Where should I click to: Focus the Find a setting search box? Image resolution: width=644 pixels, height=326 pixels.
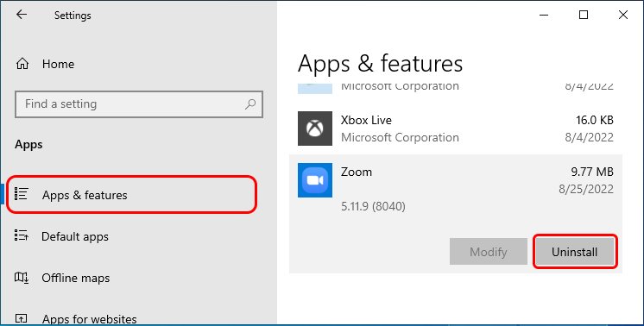click(139, 104)
